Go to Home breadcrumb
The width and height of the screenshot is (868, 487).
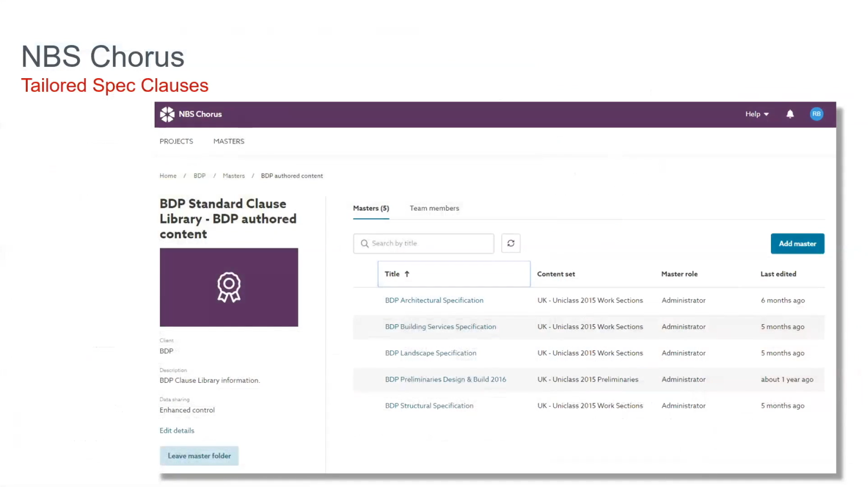tap(168, 176)
